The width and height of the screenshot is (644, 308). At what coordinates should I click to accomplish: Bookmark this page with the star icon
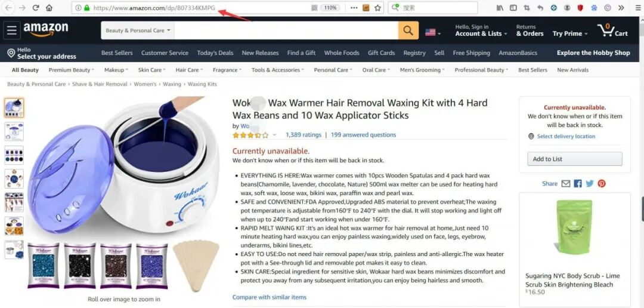(x=377, y=8)
